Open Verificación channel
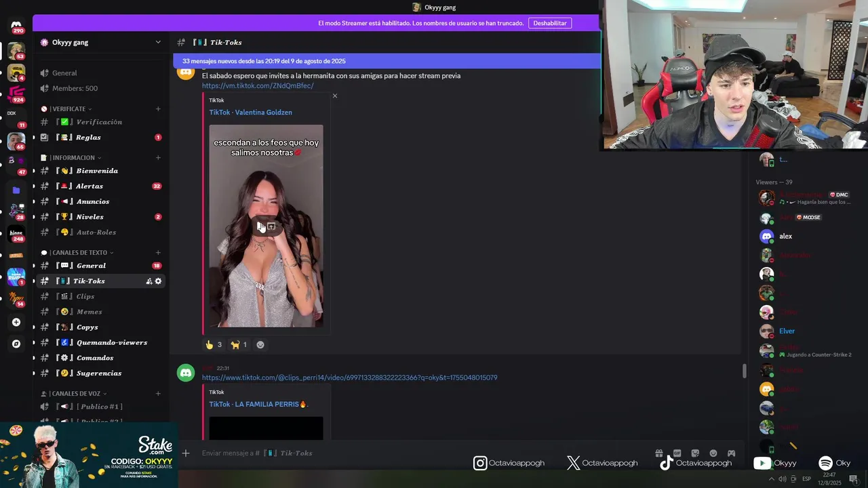Screen dimensions: 868x488 point(100,122)
